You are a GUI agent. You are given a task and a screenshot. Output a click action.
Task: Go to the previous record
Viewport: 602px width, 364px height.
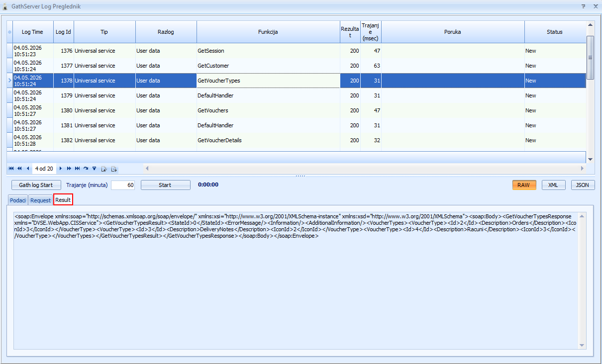point(28,169)
